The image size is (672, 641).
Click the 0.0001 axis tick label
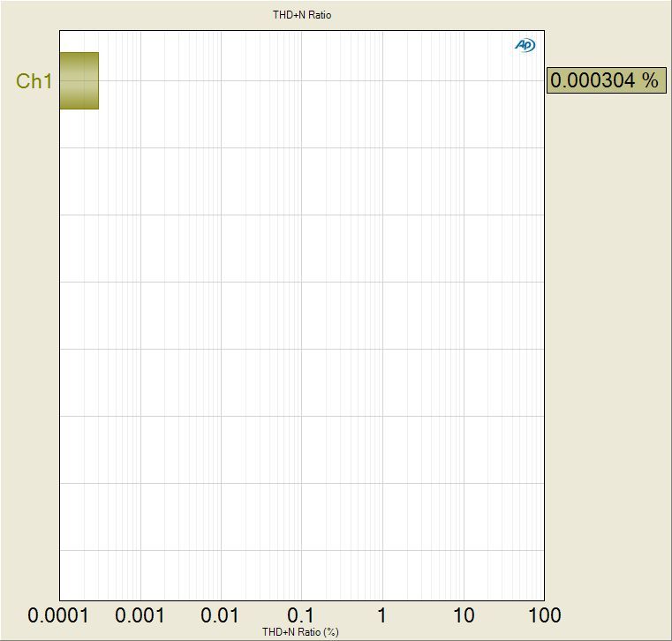tap(58, 615)
